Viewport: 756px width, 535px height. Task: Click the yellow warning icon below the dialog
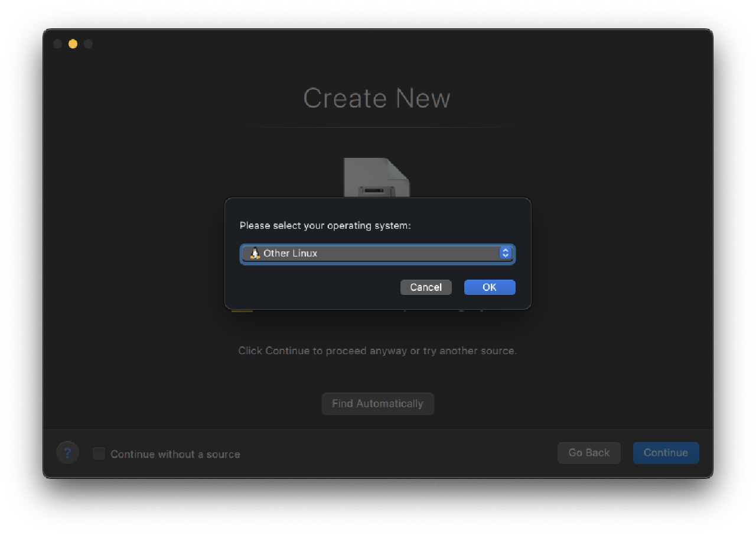point(242,310)
